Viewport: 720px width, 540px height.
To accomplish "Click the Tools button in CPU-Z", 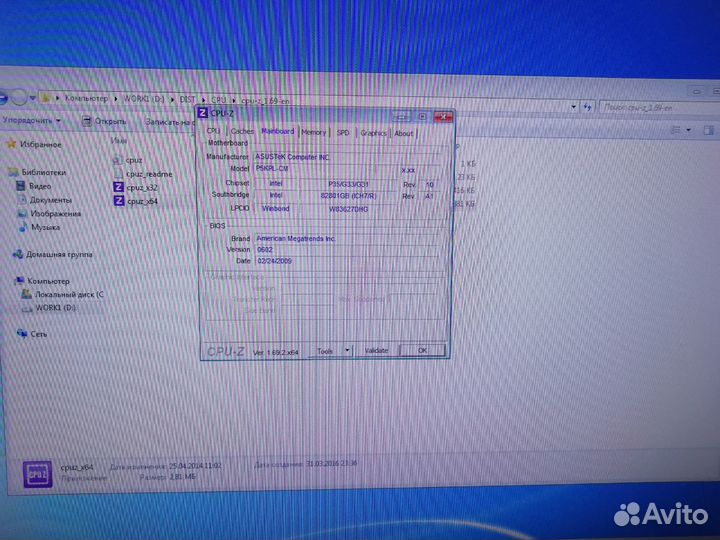I will click(x=325, y=351).
